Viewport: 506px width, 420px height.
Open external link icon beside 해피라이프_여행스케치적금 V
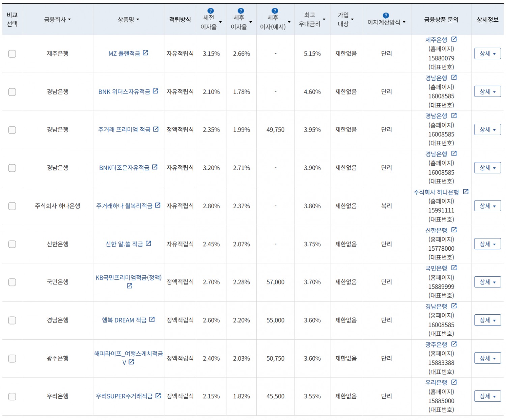tap(132, 362)
